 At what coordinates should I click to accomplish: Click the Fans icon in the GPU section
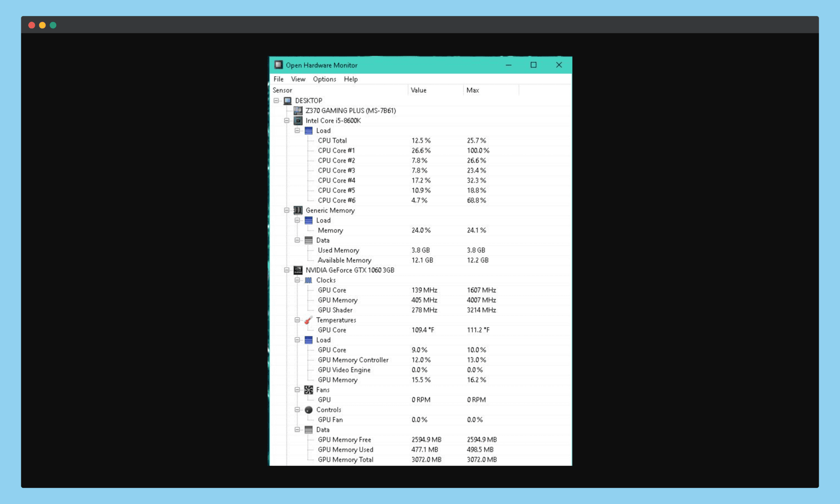tap(308, 390)
